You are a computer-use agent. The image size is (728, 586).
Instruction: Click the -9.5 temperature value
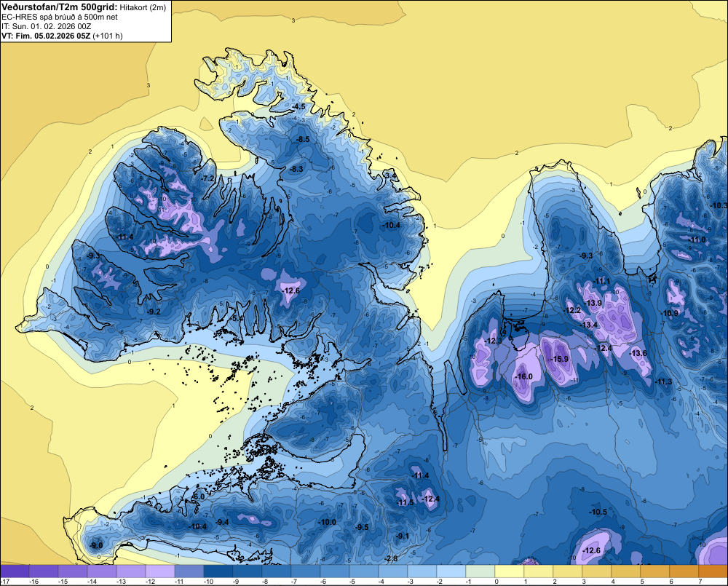[362, 528]
